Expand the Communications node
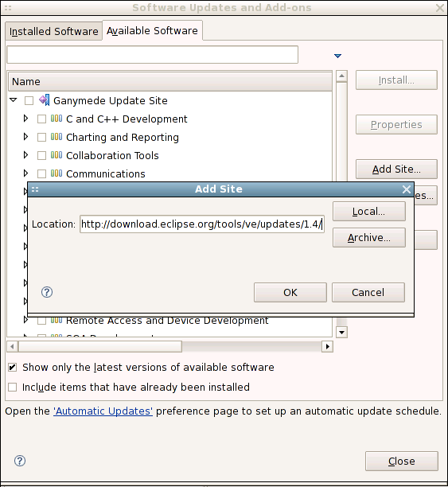The width and height of the screenshot is (448, 487). [25, 173]
